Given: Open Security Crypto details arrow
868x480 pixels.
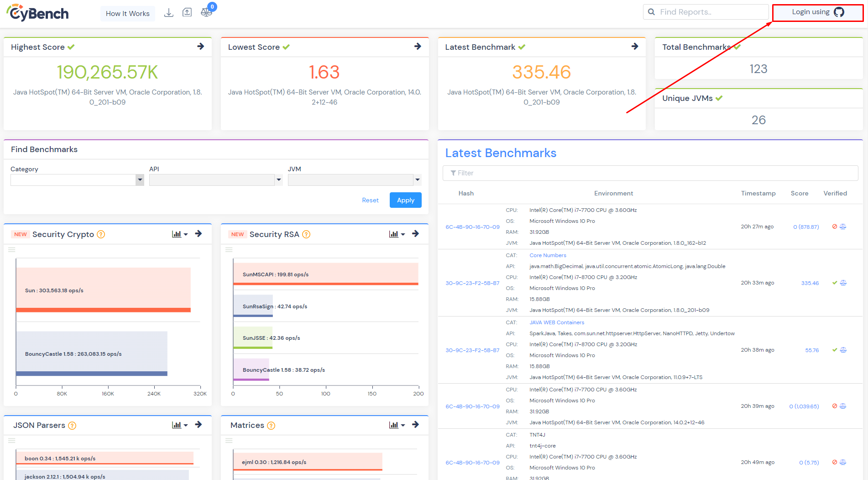Looking at the screenshot, I should point(199,234).
